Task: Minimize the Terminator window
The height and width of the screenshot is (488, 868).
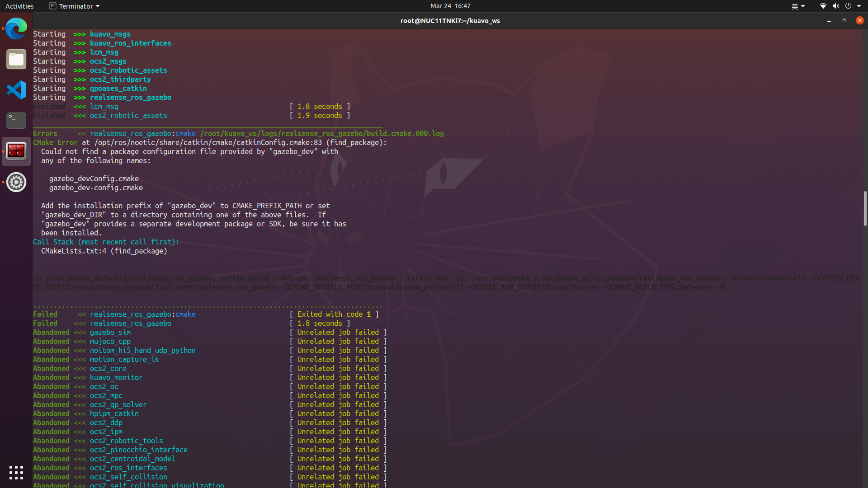Action: tap(829, 21)
